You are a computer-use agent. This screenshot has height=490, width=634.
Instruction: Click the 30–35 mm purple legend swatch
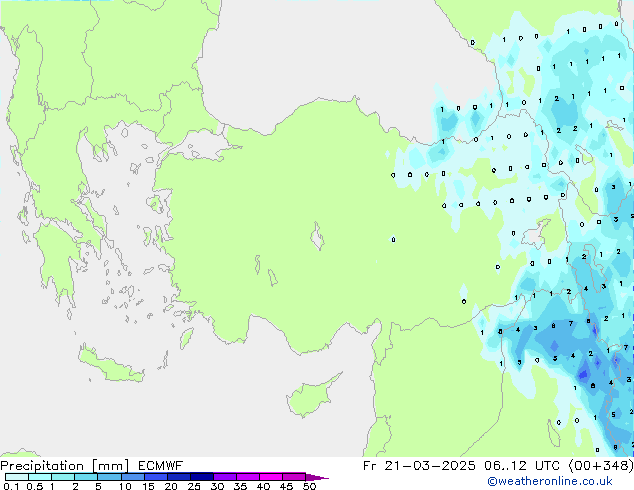pyautogui.click(x=224, y=477)
